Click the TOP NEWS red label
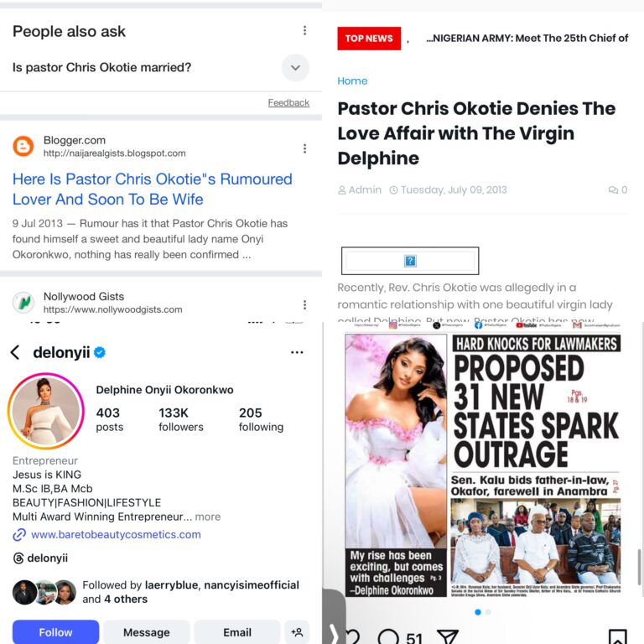Image resolution: width=644 pixels, height=644 pixels. click(x=369, y=39)
